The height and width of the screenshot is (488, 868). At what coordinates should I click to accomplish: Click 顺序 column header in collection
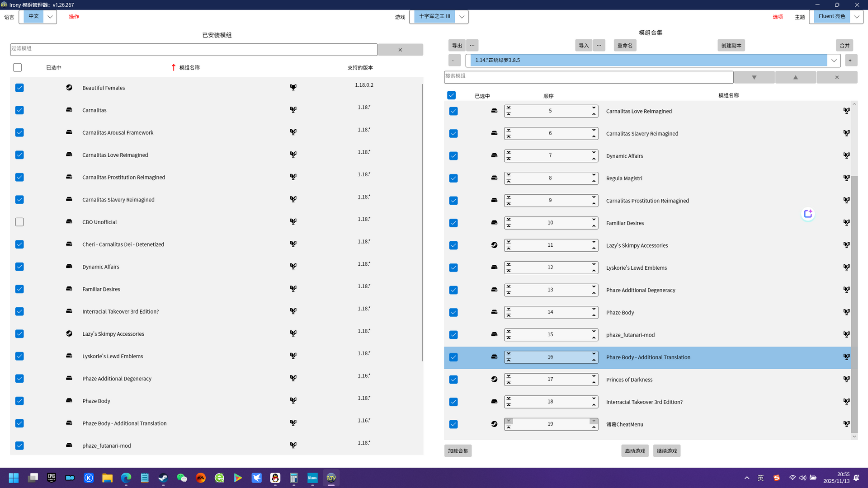tap(548, 96)
